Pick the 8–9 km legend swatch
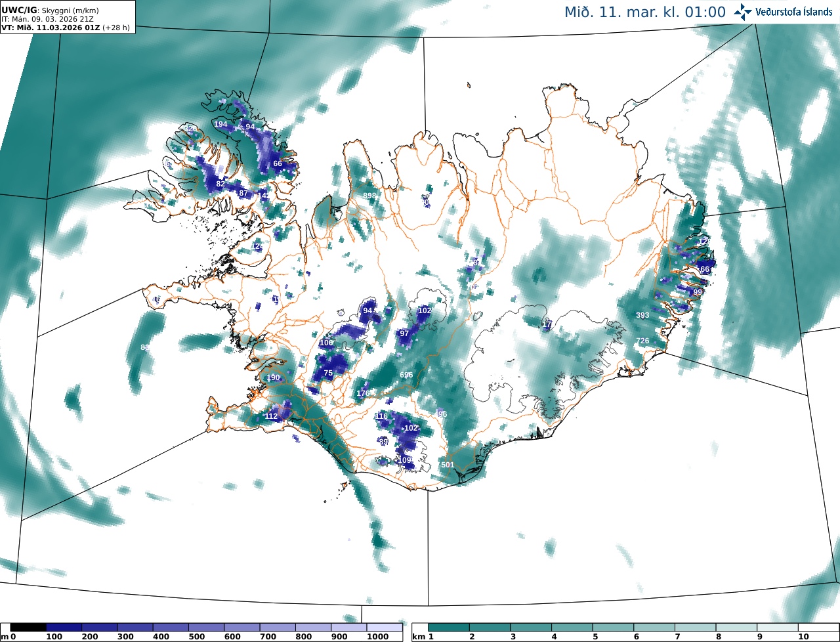This screenshot has height=642, width=840. coord(737,628)
